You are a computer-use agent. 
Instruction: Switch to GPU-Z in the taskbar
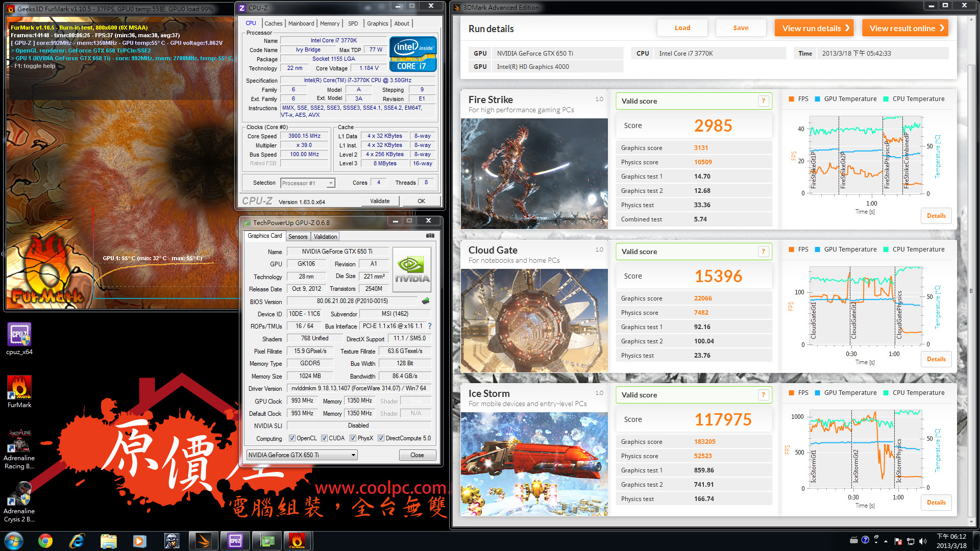(x=266, y=541)
